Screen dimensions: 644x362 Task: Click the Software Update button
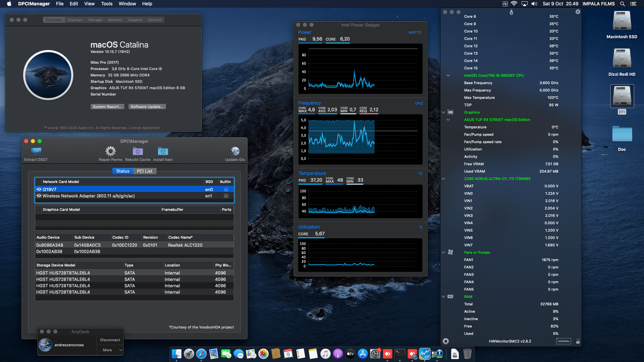tap(147, 107)
